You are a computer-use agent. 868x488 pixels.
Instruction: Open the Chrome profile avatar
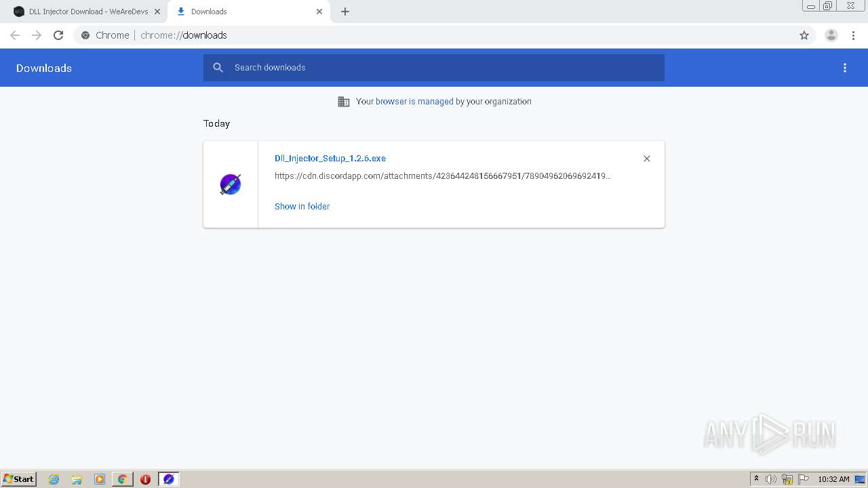[831, 35]
